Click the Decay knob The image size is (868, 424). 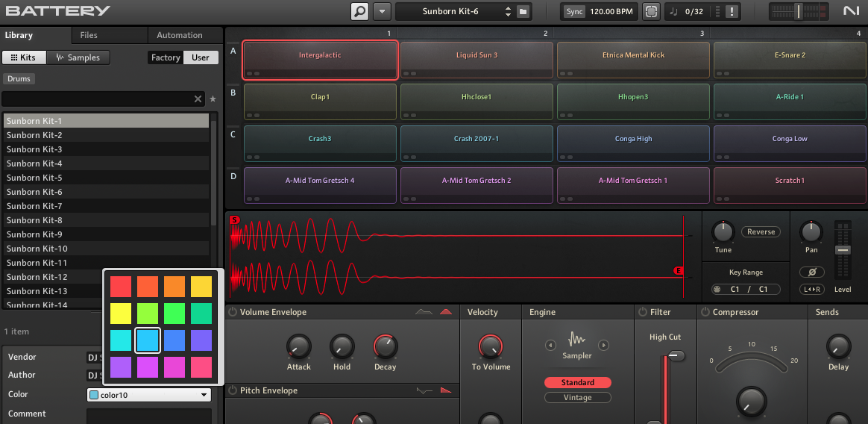(x=386, y=347)
